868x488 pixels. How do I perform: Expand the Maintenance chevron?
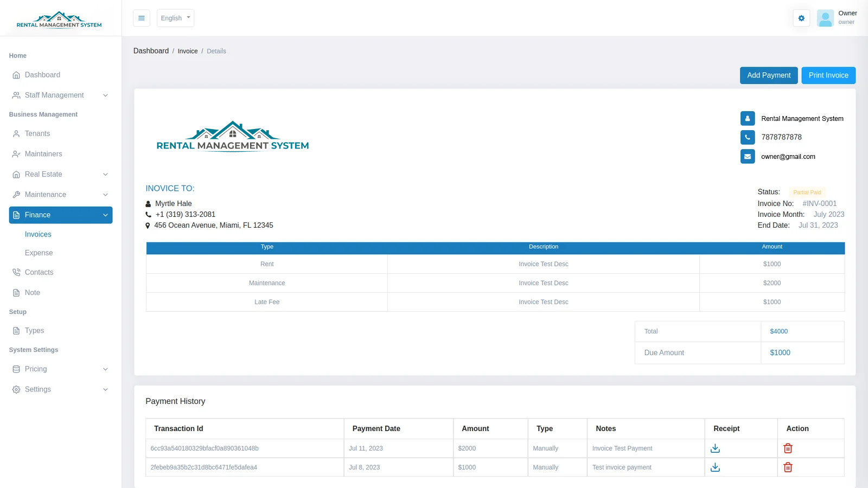coord(105,195)
